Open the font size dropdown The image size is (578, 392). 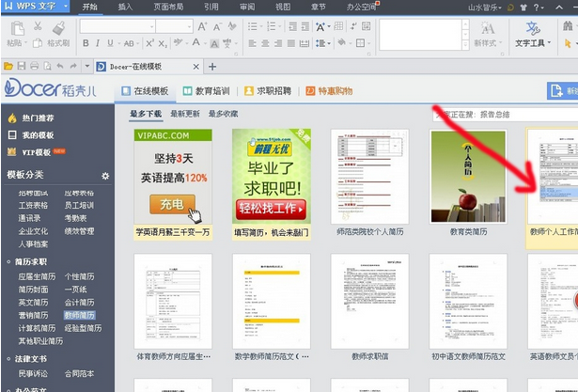[x=190, y=26]
